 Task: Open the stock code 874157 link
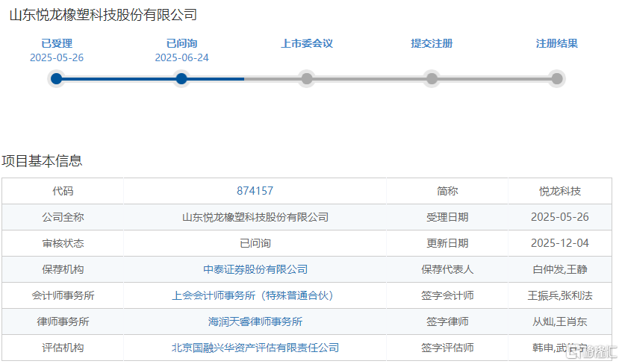click(x=255, y=191)
